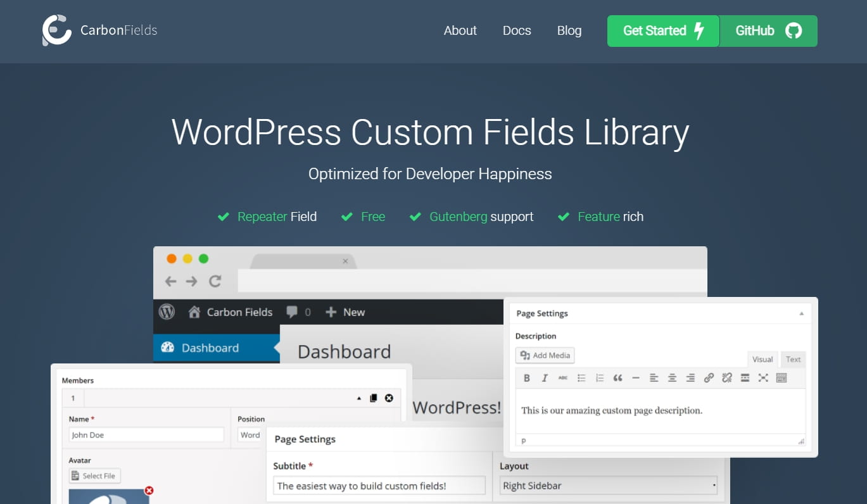Image resolution: width=867 pixels, height=504 pixels.
Task: Click the Carbon Fields logo in header
Action: pyautogui.click(x=99, y=30)
